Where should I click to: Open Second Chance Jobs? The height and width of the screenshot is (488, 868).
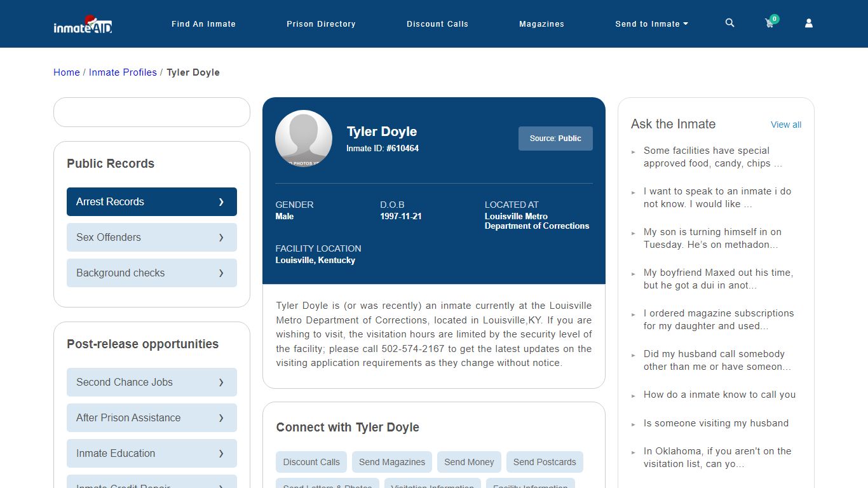point(152,382)
